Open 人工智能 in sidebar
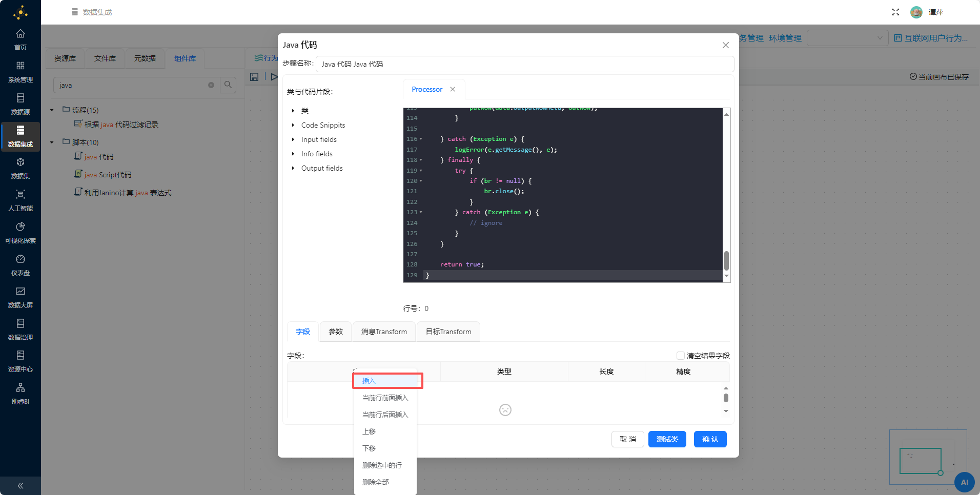 click(21, 201)
